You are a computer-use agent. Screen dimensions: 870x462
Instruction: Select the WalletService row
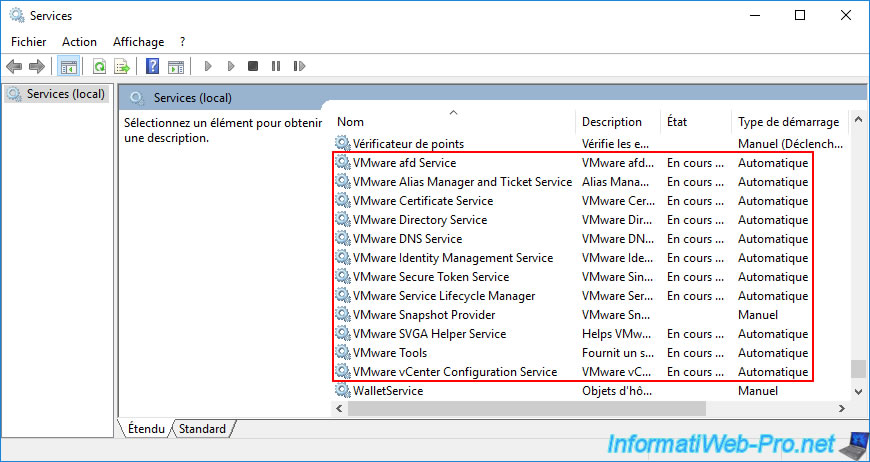click(x=590, y=390)
